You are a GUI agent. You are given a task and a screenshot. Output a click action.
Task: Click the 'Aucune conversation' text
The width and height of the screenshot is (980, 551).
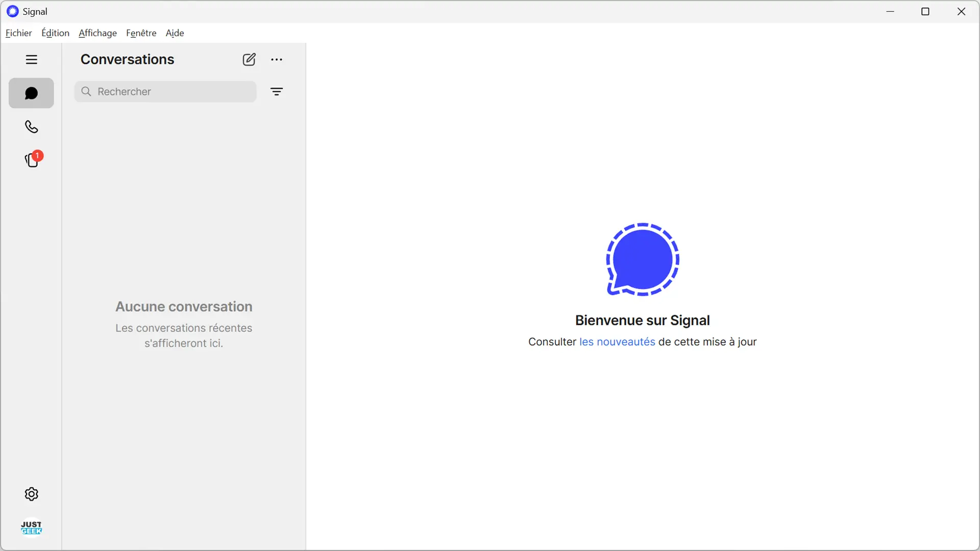[x=184, y=307]
